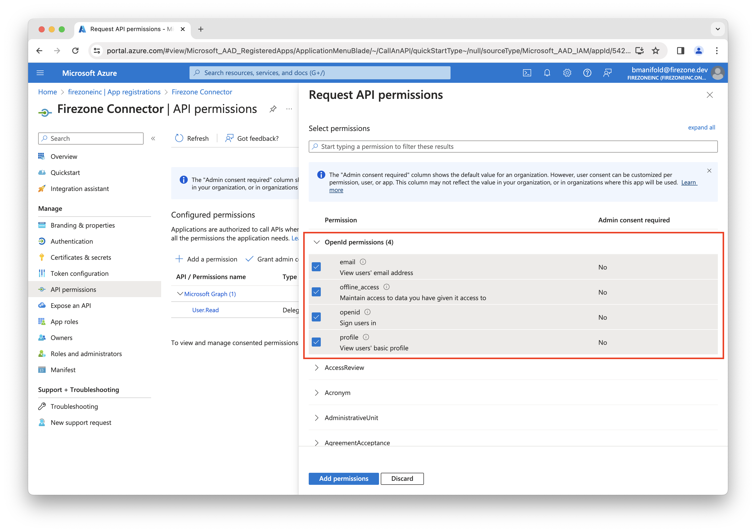
Task: Click the help question mark icon
Action: pyautogui.click(x=587, y=73)
